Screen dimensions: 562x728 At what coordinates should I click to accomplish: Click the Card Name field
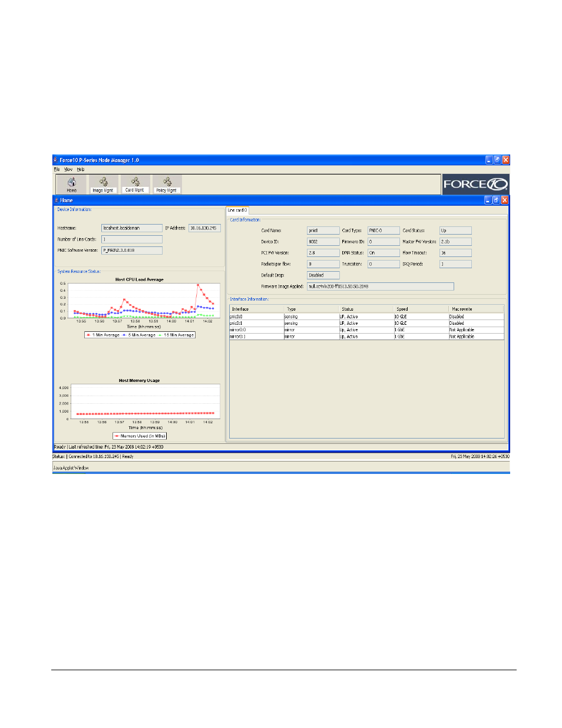(323, 230)
